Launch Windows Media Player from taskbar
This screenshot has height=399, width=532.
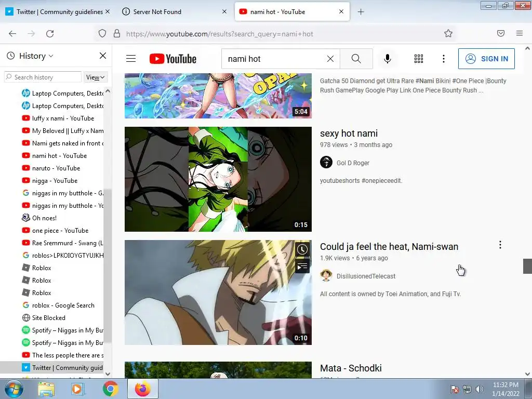coord(77,389)
